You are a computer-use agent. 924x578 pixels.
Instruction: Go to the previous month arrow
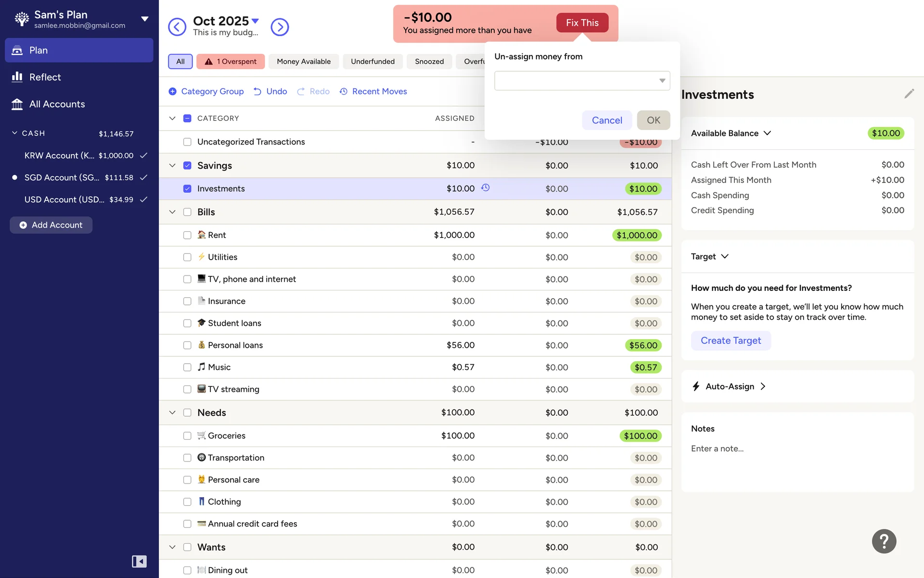pyautogui.click(x=177, y=27)
